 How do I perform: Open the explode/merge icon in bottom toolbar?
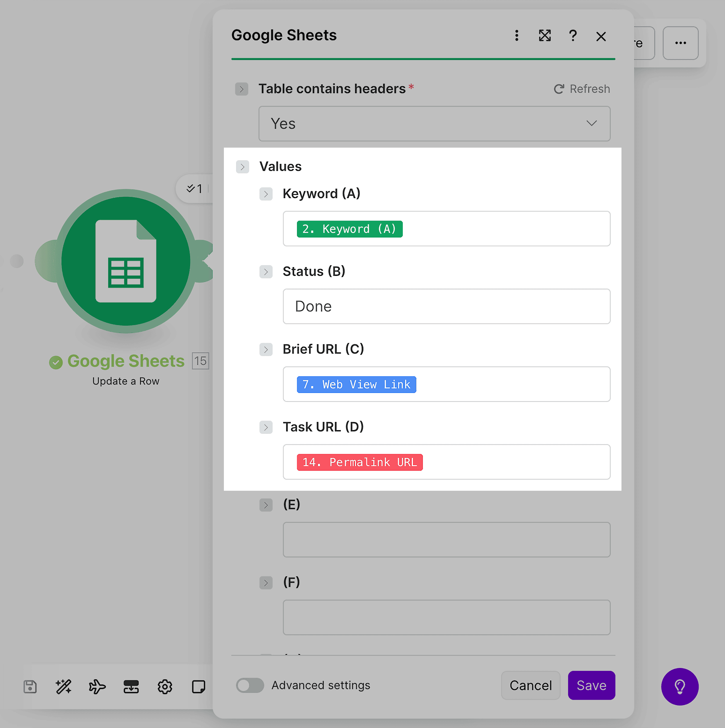click(x=131, y=687)
